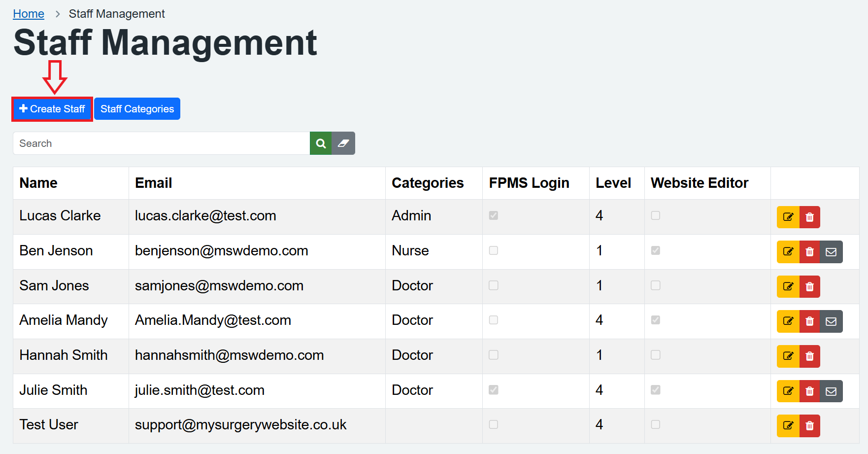Send email to Julie Smith via envelope icon
The height and width of the screenshot is (454, 868).
tap(831, 391)
